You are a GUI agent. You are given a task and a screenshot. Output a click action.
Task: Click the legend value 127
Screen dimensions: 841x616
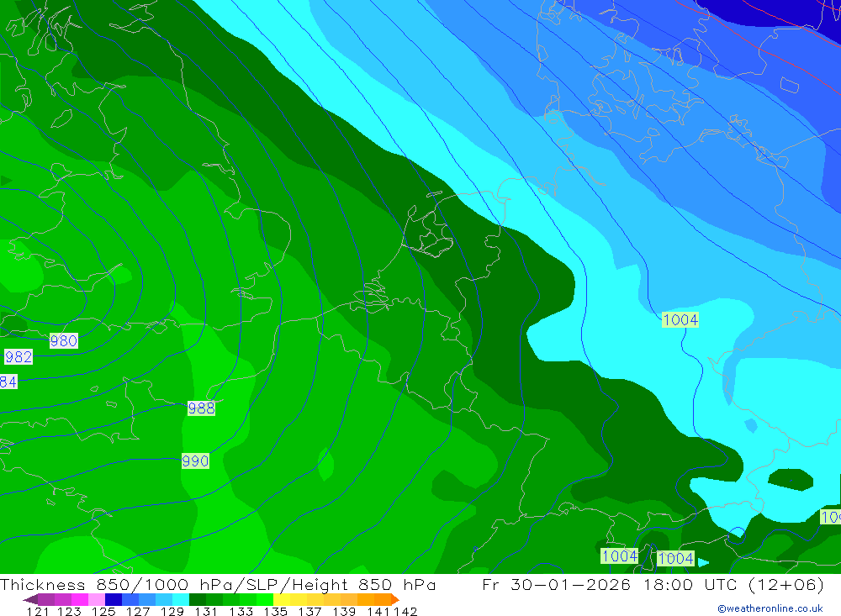point(138,611)
